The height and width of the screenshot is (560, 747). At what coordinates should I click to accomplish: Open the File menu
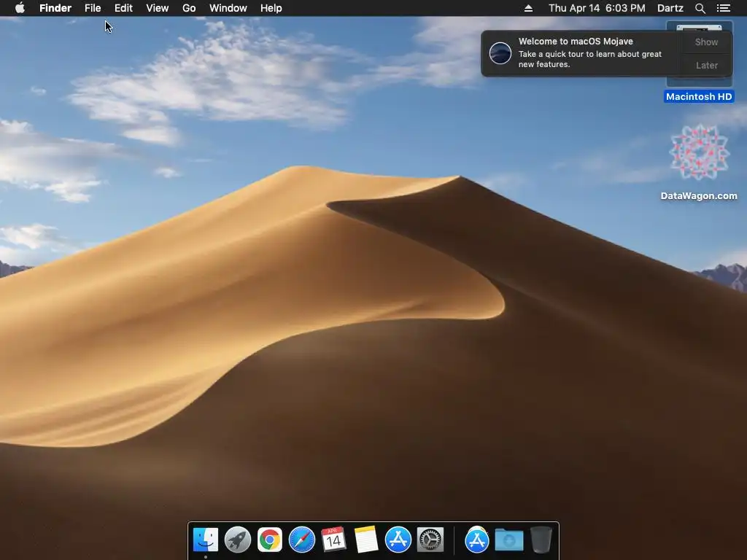click(93, 8)
